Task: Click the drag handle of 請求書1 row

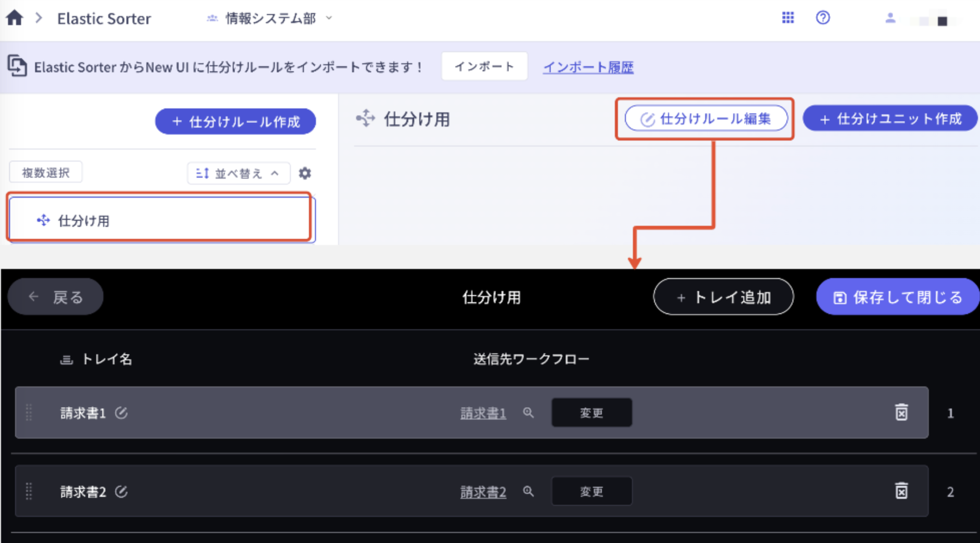Action: (29, 413)
